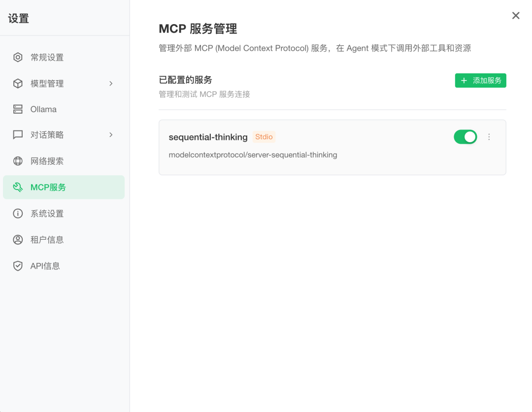The image size is (532, 412).
Task: Click the 添加服务 button
Action: [x=480, y=80]
